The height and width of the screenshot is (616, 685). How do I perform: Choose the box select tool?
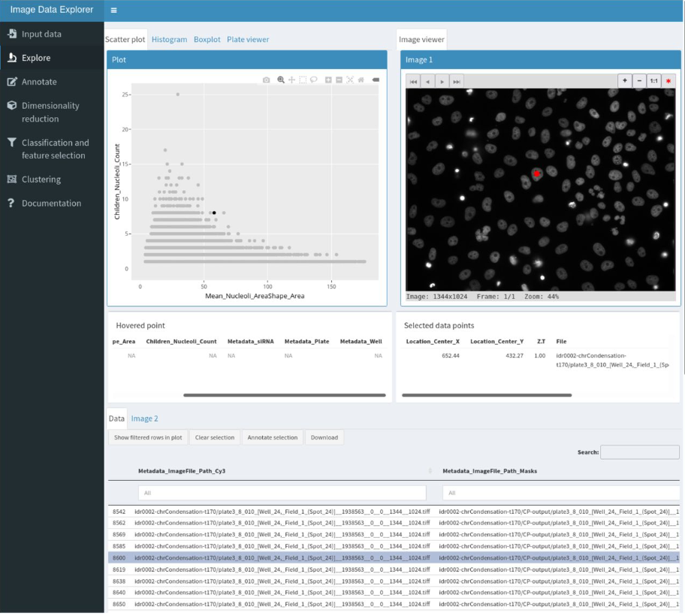pos(303,80)
